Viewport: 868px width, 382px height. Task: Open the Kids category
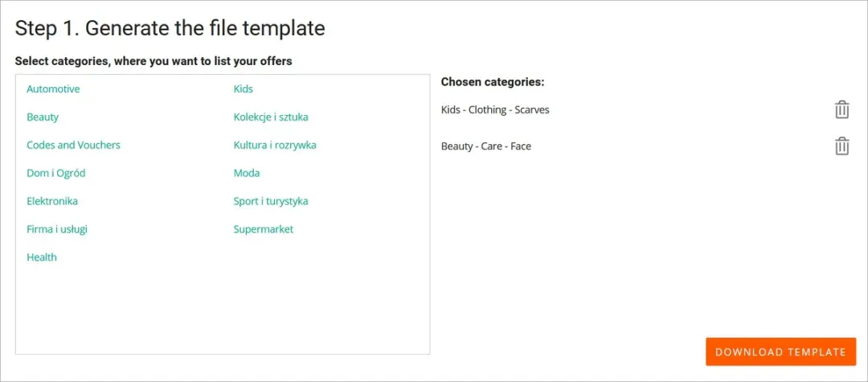pos(244,89)
